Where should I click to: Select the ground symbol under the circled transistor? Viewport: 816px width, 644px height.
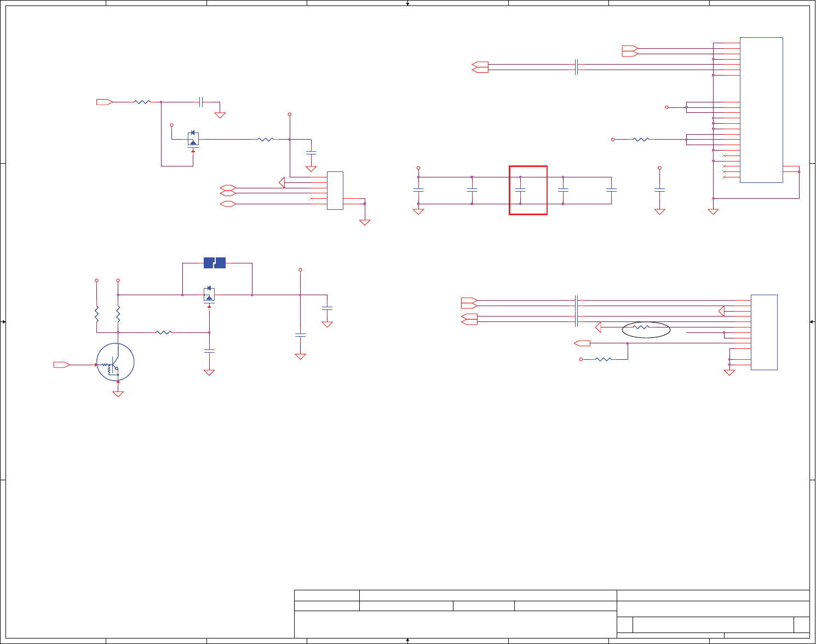click(118, 394)
